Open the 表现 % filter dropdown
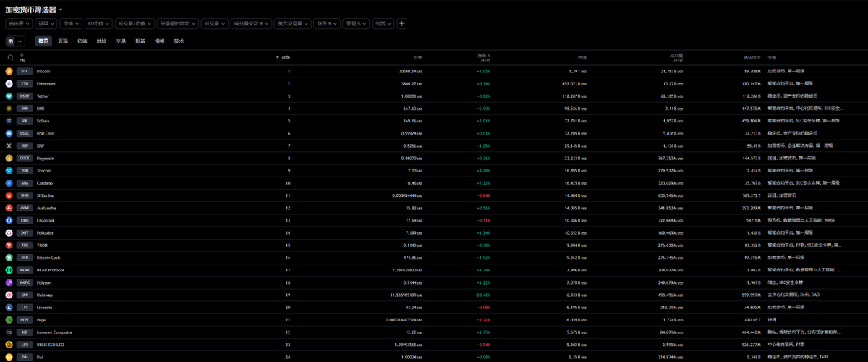This screenshot has height=362, width=868. point(356,24)
